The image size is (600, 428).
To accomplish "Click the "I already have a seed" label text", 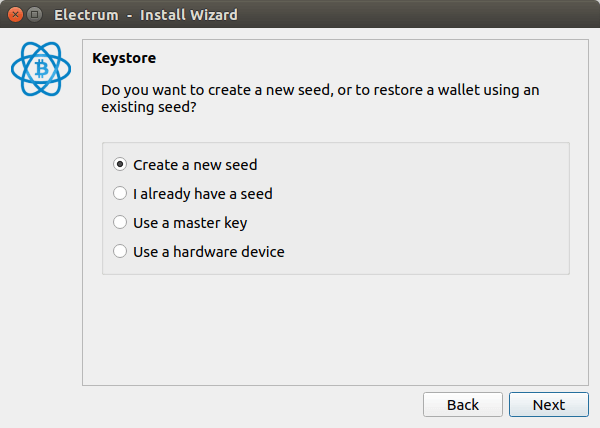I will point(203,194).
